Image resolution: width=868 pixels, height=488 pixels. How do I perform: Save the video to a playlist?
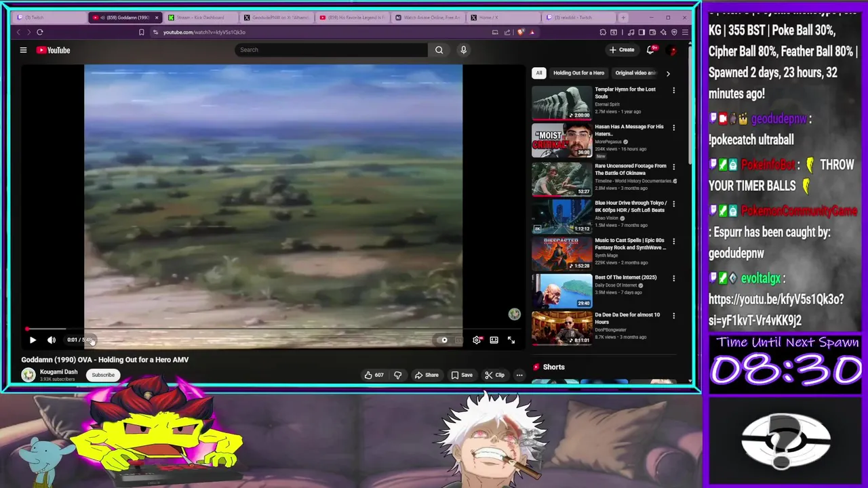(x=462, y=375)
